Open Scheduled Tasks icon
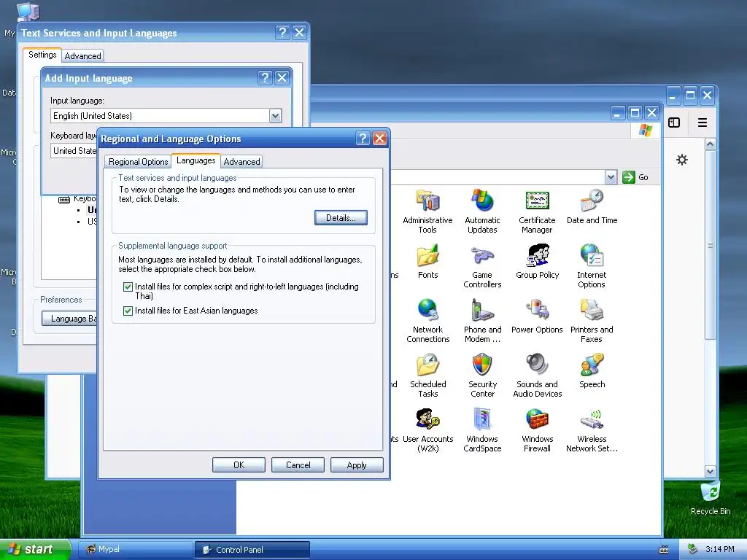The width and height of the screenshot is (747, 560). click(x=427, y=365)
